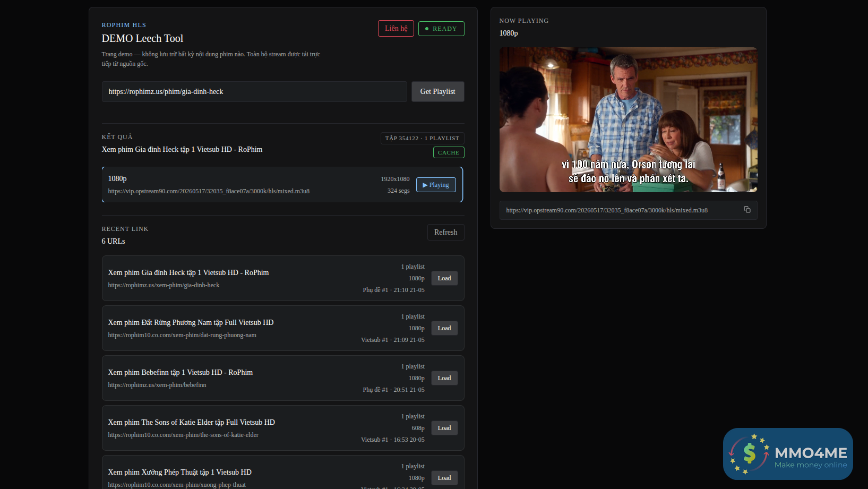868x489 pixels.
Task: Click the the-sons-of-katie-elder URL text
Action: coord(183,435)
